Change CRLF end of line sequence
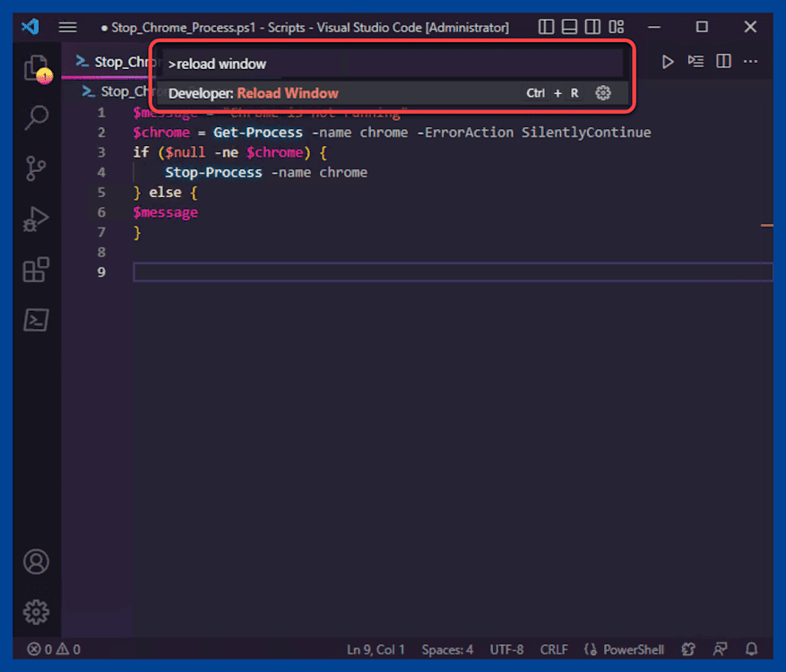 [554, 650]
